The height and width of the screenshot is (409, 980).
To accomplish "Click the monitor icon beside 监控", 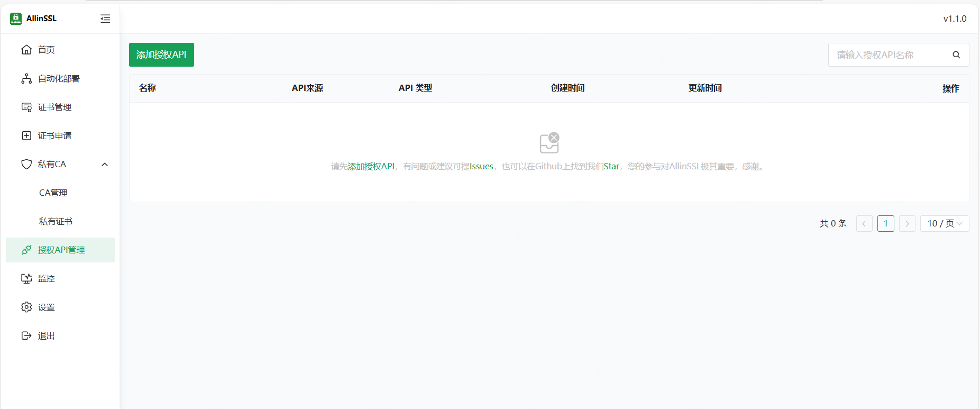I will (26, 278).
